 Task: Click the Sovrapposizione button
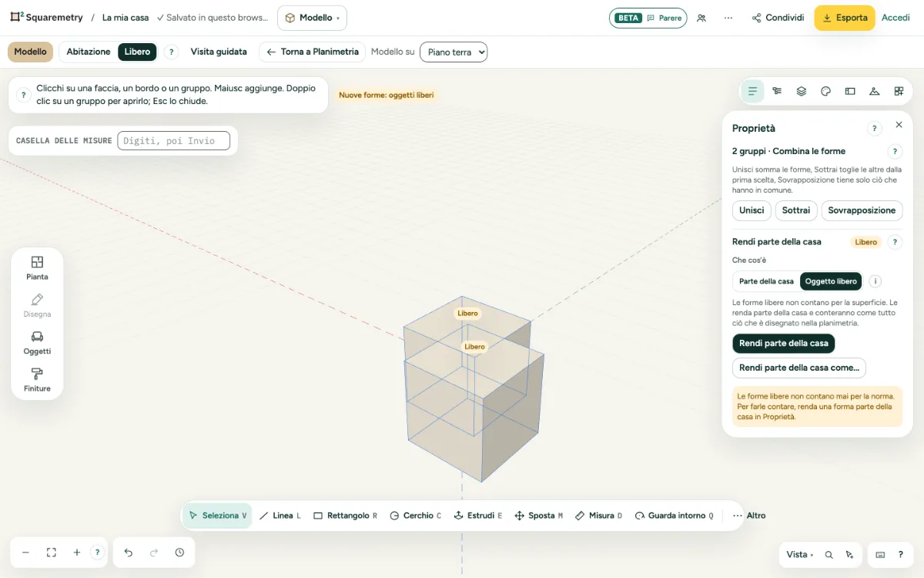pyautogui.click(x=862, y=210)
